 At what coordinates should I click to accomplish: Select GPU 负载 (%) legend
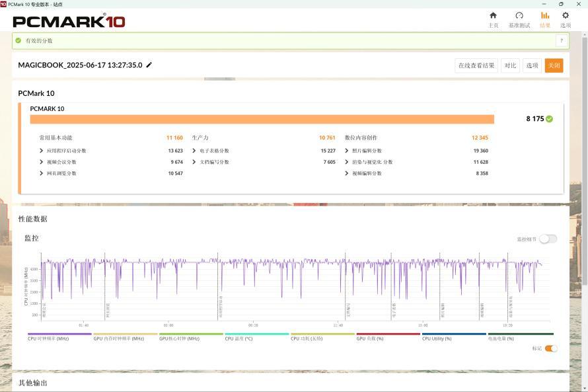click(388, 336)
